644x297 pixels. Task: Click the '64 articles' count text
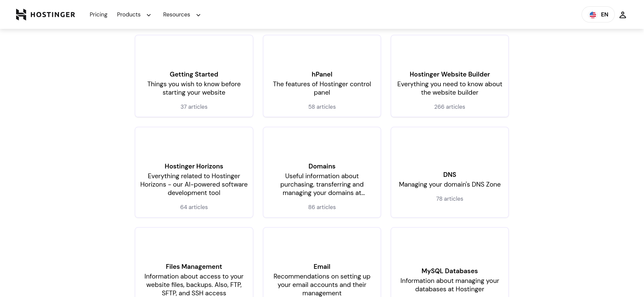pyautogui.click(x=194, y=207)
